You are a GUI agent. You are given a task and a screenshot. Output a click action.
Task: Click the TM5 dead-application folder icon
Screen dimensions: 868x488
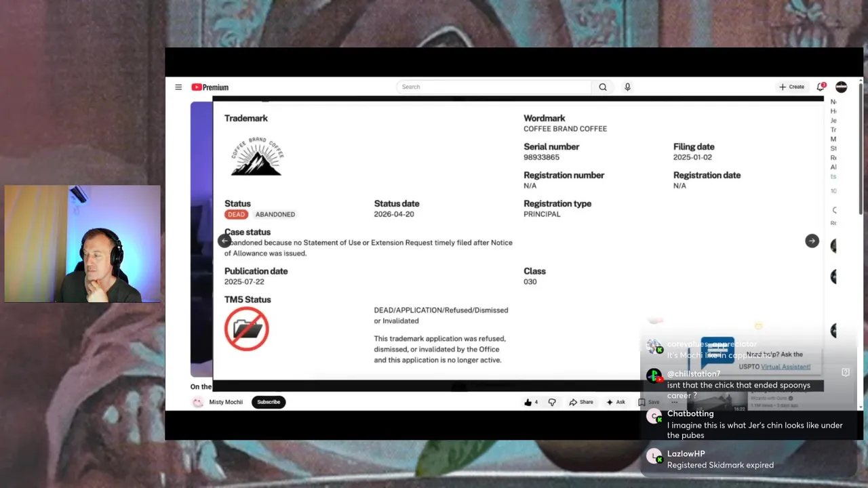click(x=247, y=329)
